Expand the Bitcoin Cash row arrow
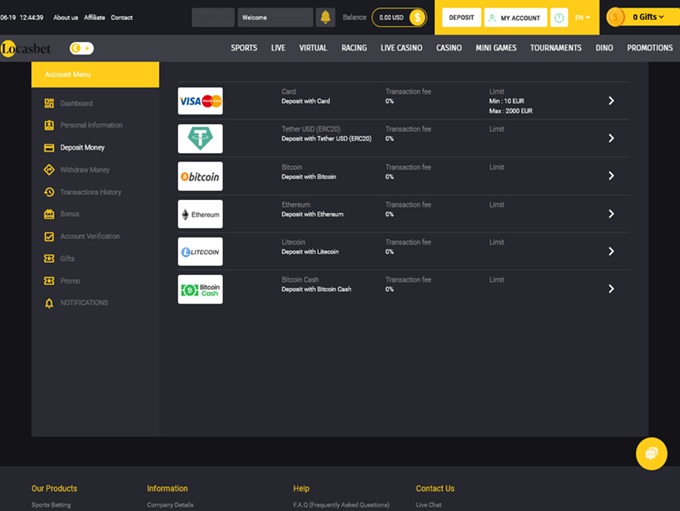680x511 pixels. (611, 289)
